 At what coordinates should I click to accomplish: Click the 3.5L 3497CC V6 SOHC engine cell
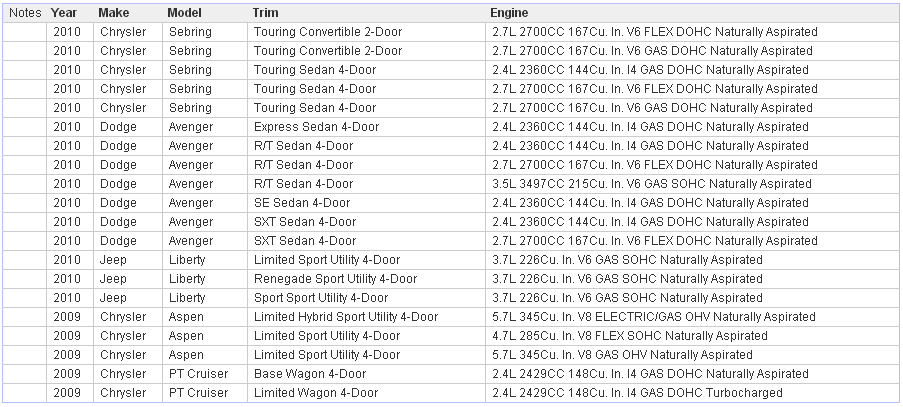point(651,184)
